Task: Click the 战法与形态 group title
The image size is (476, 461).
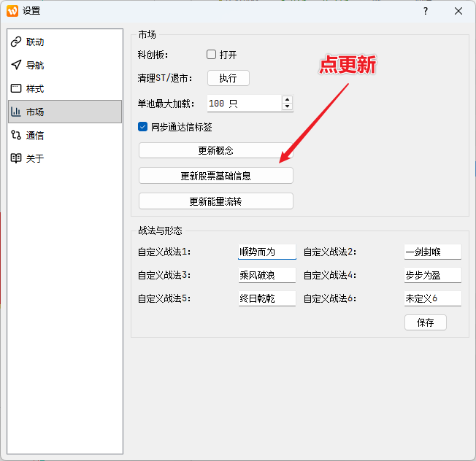Action: tap(160, 230)
